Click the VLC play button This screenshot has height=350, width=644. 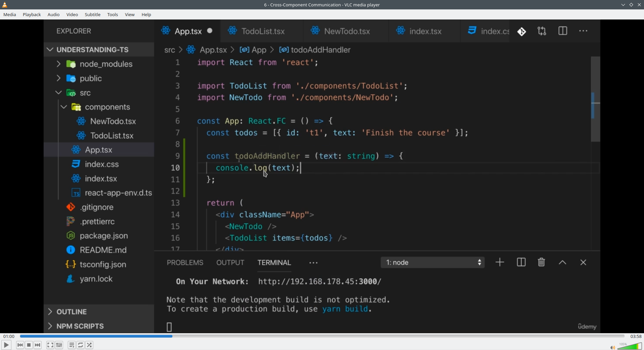[x=6, y=345]
